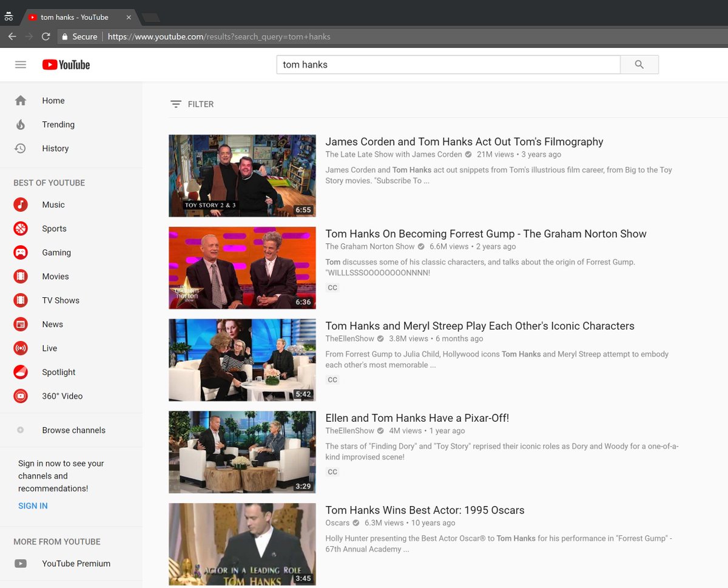This screenshot has width=728, height=588.
Task: Click the YouTube logo
Action: (66, 64)
